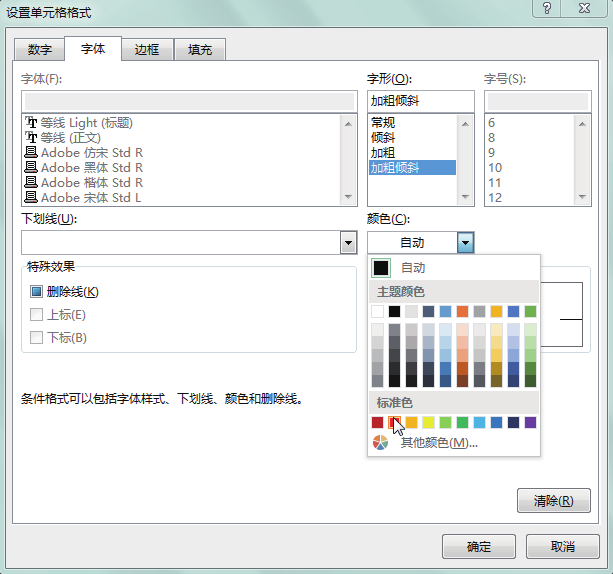Pick the blue standard color
The height and width of the screenshot is (574, 613).
[x=496, y=422]
